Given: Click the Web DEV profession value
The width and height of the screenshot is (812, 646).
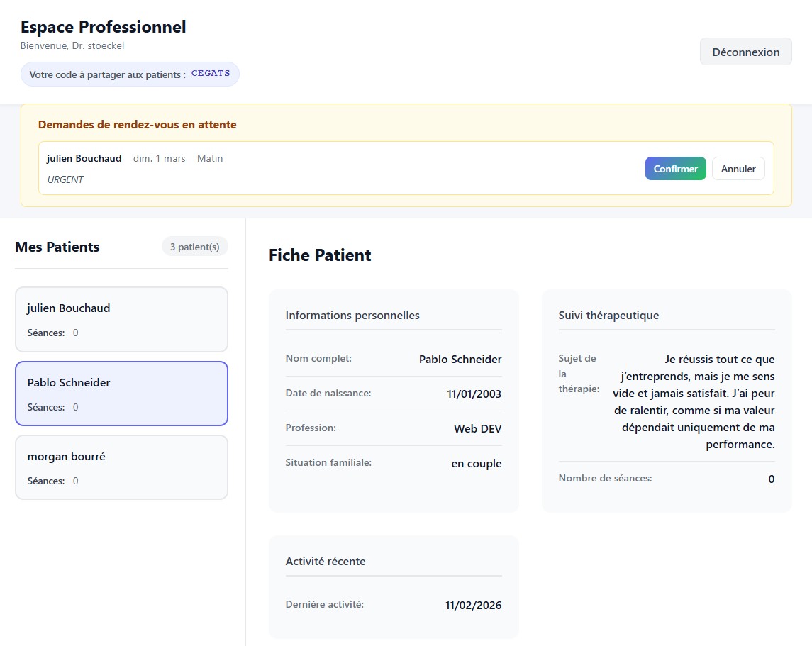Looking at the screenshot, I should click(x=477, y=429).
